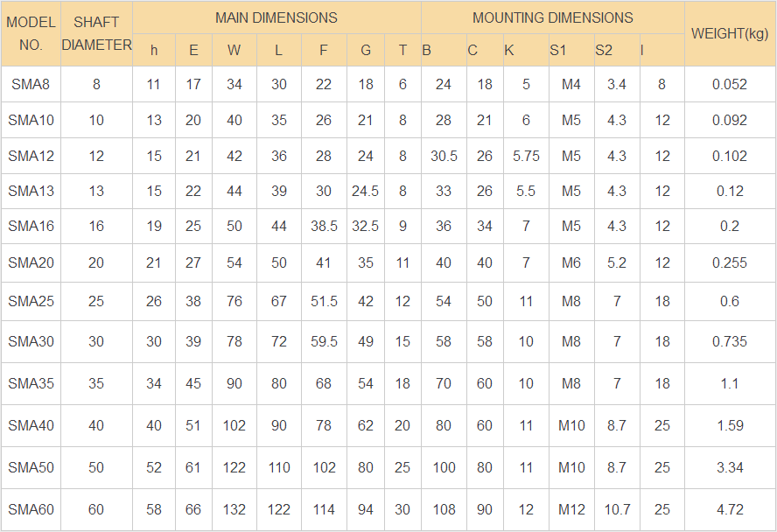Click the W sub-header cell
Viewport: 777px width, 532px height.
(x=234, y=50)
